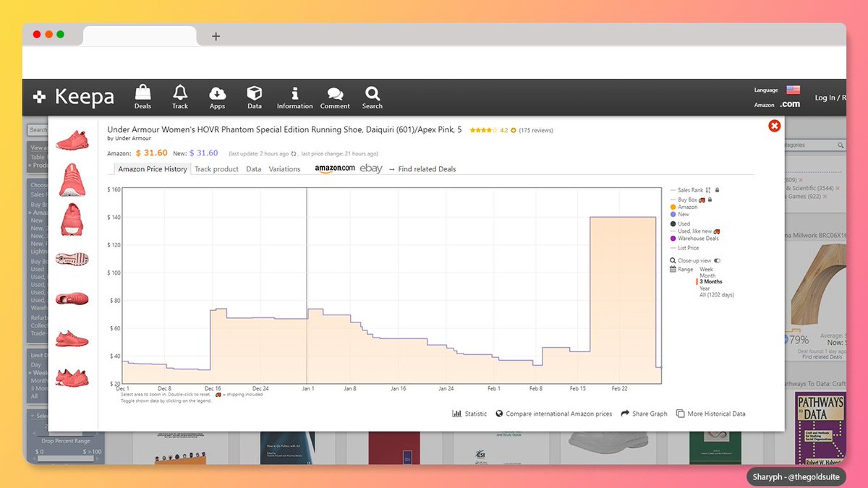Viewport: 868px width, 488px height.
Task: Select the Track product tab
Action: point(216,168)
